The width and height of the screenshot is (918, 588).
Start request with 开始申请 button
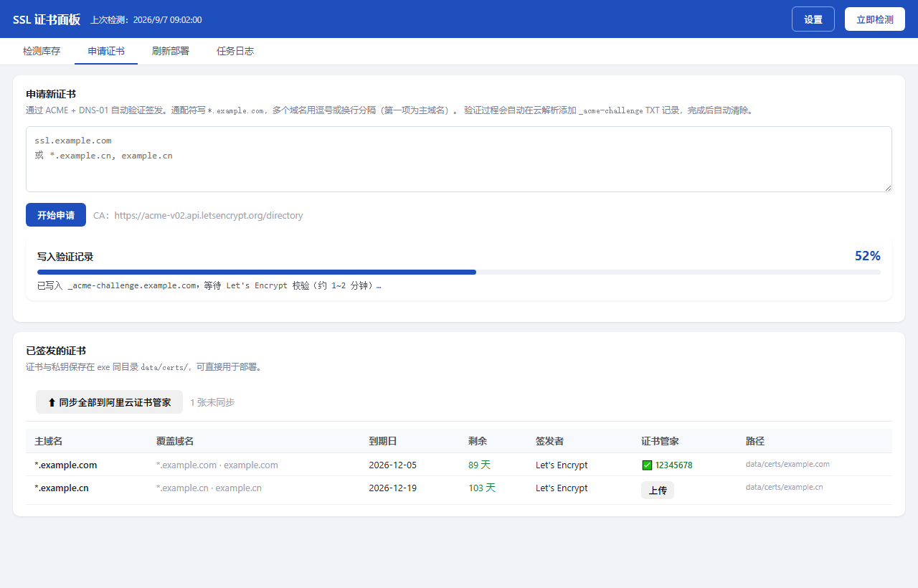56,215
